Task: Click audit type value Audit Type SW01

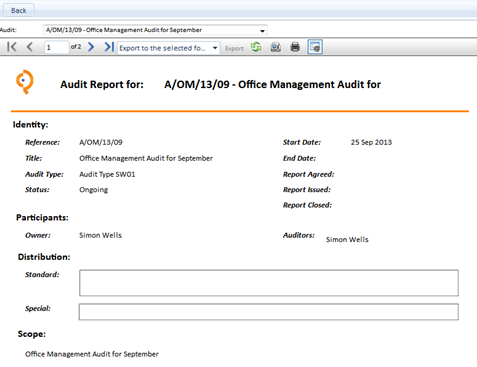Action: 107,174
